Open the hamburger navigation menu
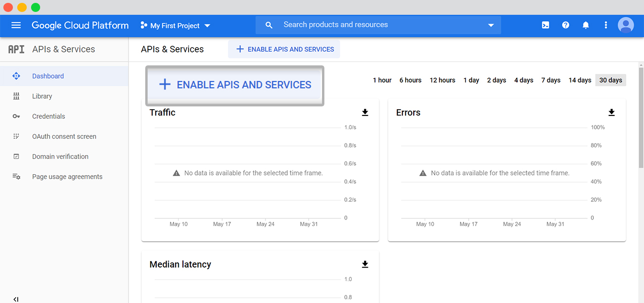The image size is (644, 303). pos(16,25)
